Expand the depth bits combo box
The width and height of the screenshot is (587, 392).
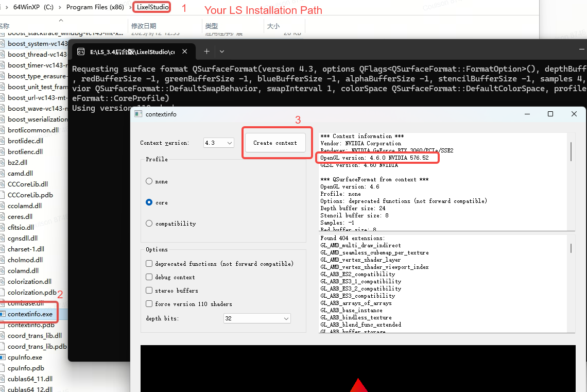tap(257, 318)
